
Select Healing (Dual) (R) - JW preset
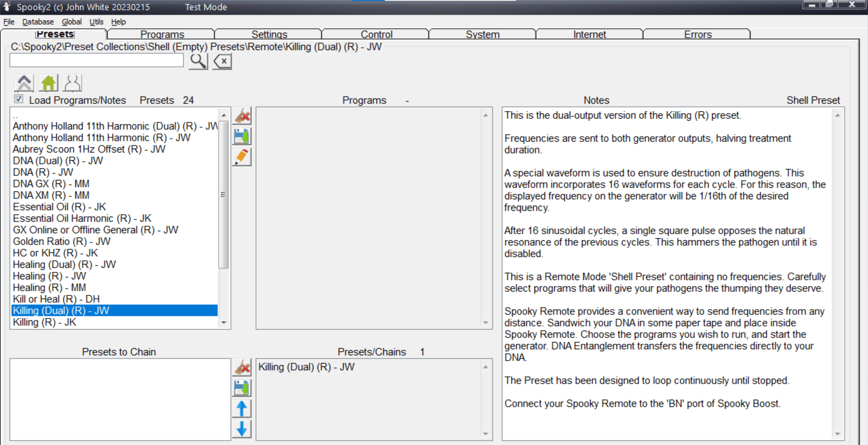64,265
